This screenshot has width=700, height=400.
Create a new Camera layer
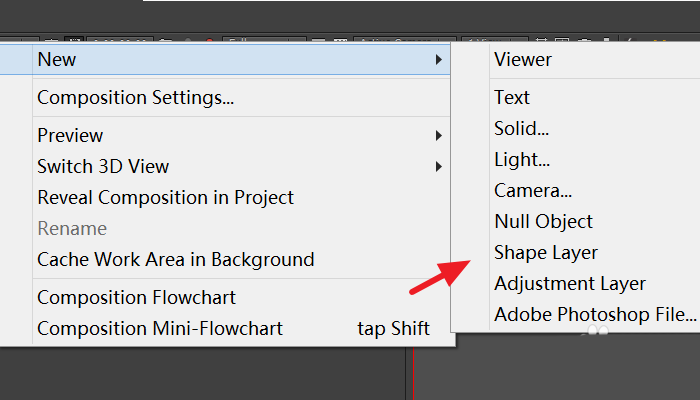(531, 190)
